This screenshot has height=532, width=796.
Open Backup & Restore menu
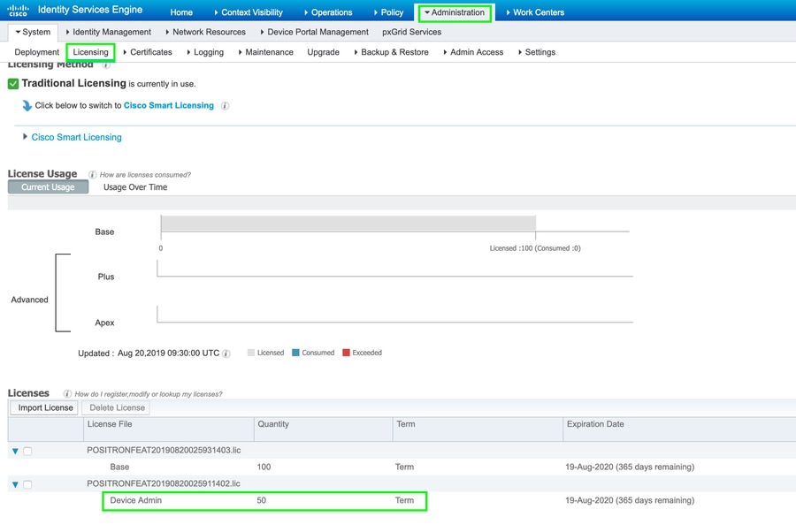[392, 52]
